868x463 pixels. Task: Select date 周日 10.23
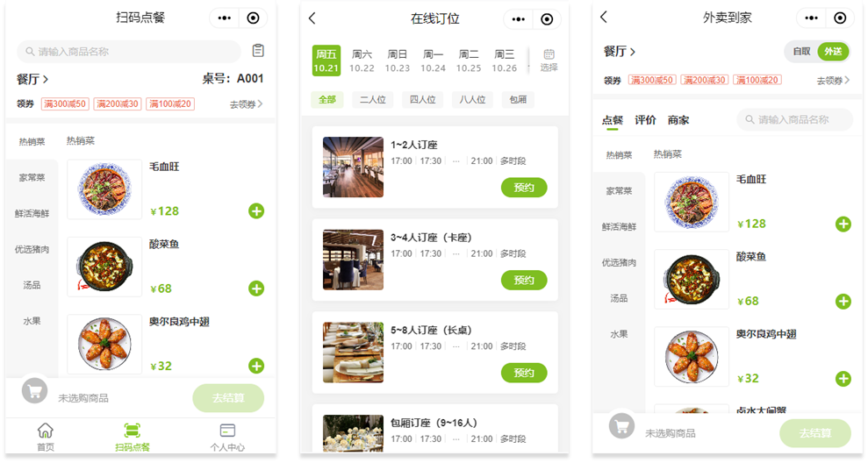click(397, 61)
